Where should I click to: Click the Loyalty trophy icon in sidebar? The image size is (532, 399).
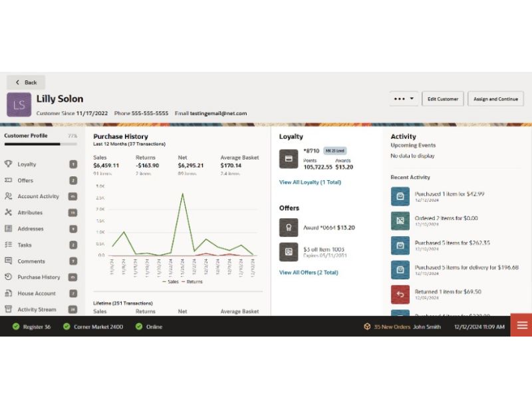click(x=9, y=164)
